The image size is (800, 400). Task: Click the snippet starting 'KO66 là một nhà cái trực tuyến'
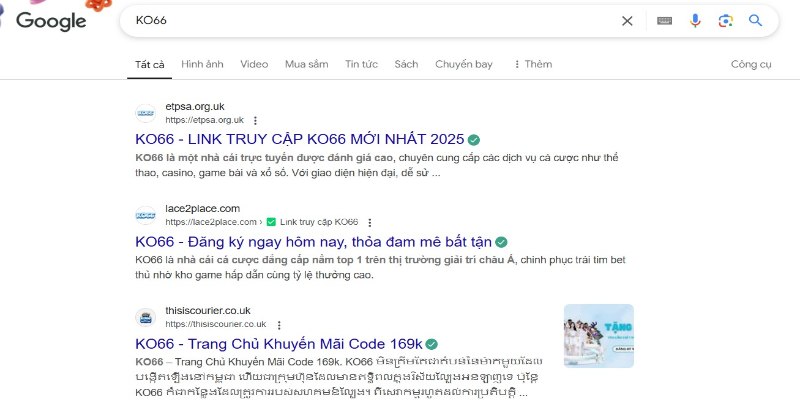[x=377, y=165]
